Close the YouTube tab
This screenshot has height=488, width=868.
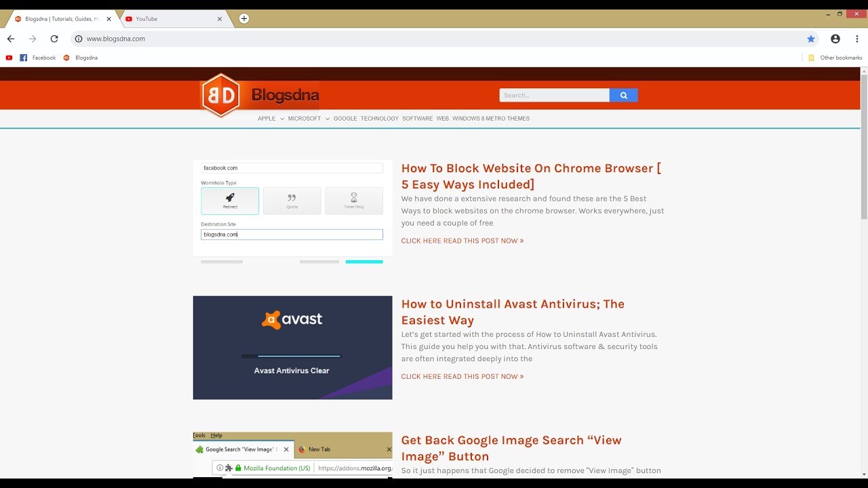219,19
